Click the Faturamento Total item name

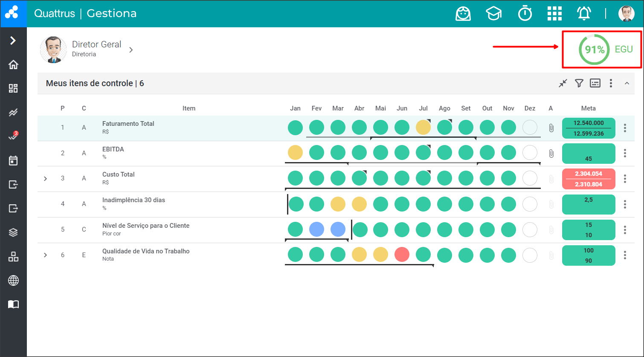click(x=128, y=124)
